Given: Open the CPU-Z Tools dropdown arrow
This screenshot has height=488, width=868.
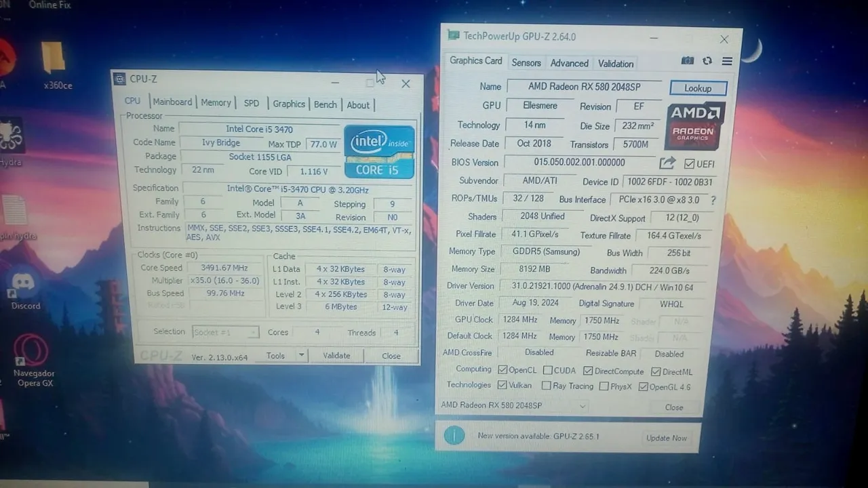Looking at the screenshot, I should click(302, 356).
